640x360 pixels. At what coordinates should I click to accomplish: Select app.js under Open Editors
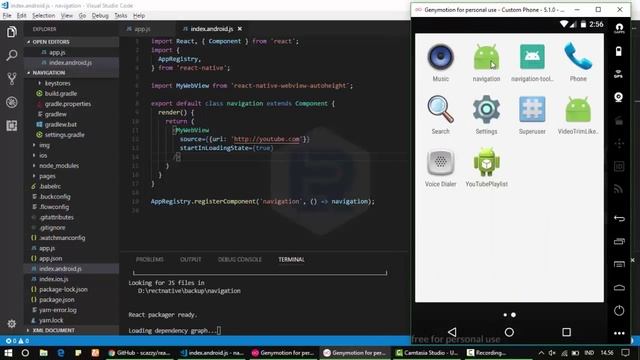click(57, 52)
